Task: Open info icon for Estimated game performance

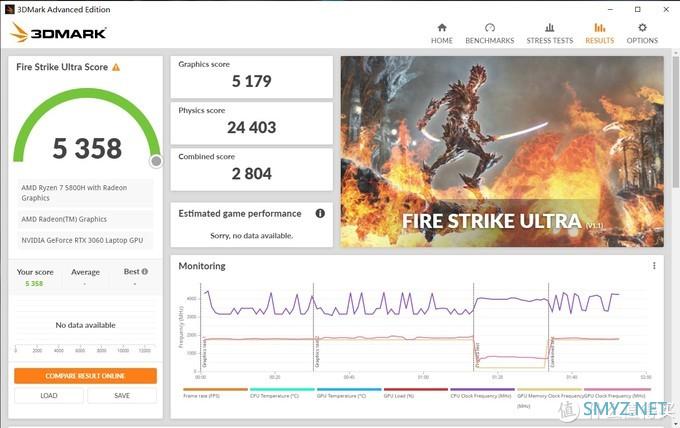Action: (320, 213)
